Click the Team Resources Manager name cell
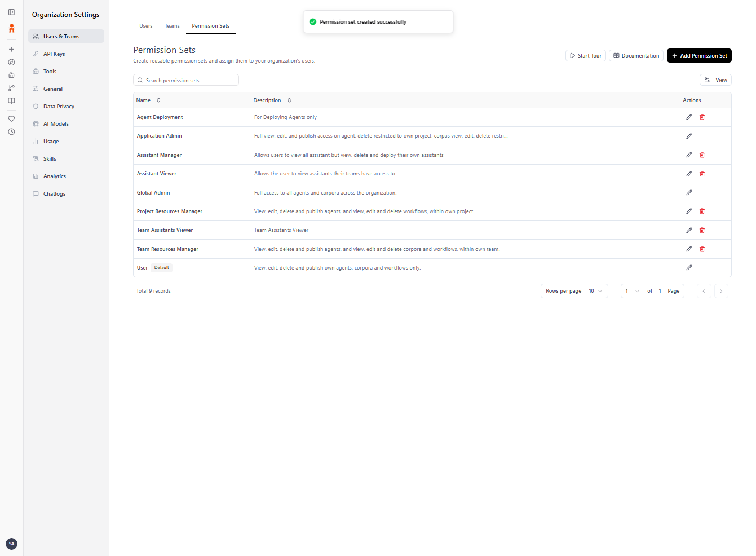Viewport: 756px width, 556px height. pyautogui.click(x=167, y=249)
